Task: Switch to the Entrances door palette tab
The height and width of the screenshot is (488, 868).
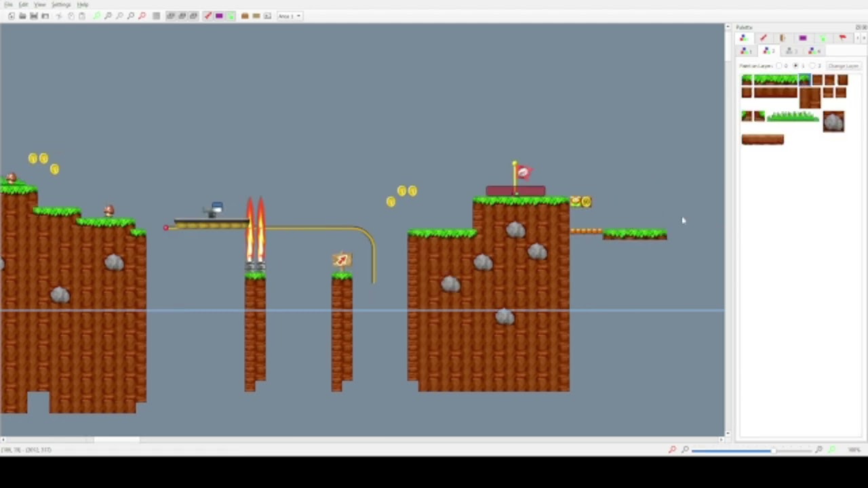Action: pyautogui.click(x=783, y=38)
